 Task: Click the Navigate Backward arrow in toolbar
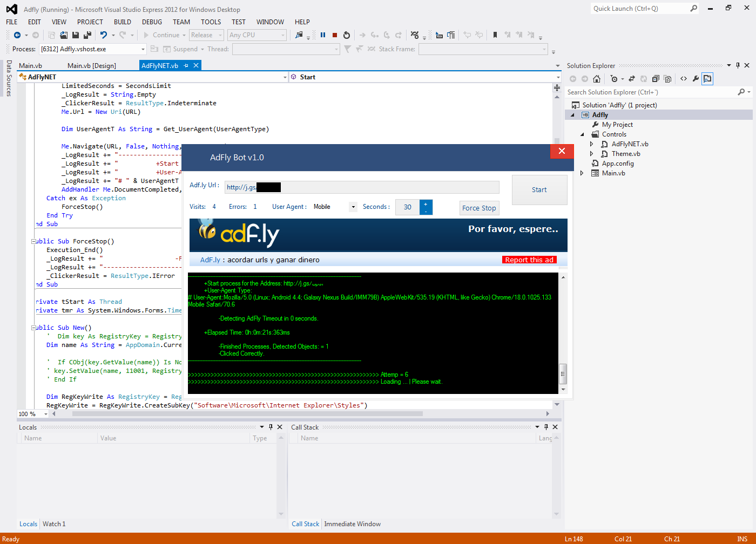coord(17,35)
